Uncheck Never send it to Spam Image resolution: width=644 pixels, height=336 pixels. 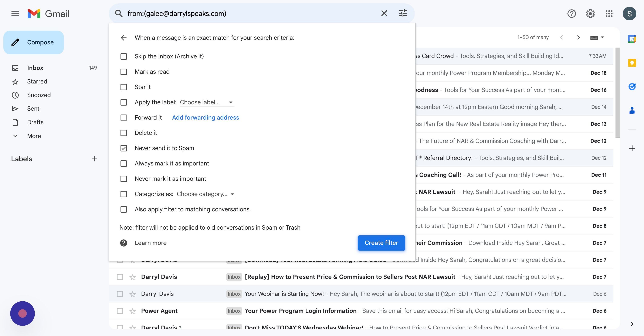pos(123,148)
